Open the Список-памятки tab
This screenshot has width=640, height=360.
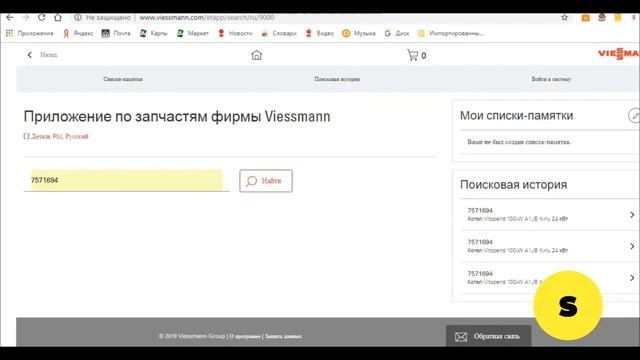pos(123,79)
